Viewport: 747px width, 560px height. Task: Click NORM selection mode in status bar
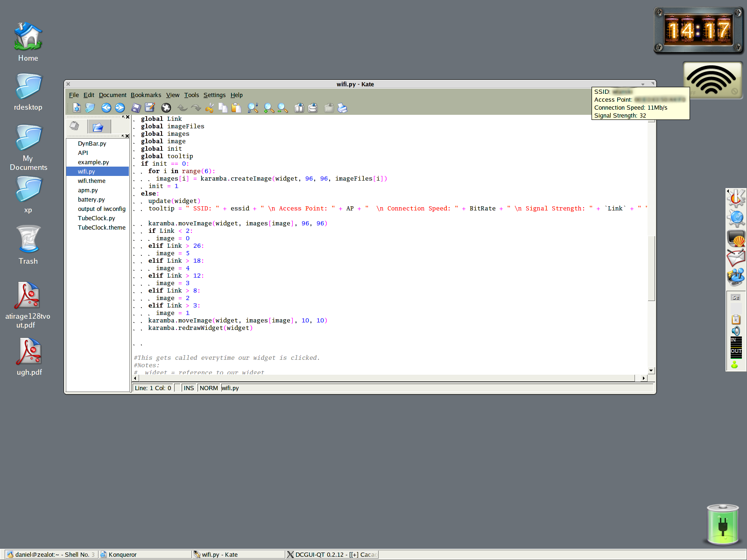pos(209,388)
